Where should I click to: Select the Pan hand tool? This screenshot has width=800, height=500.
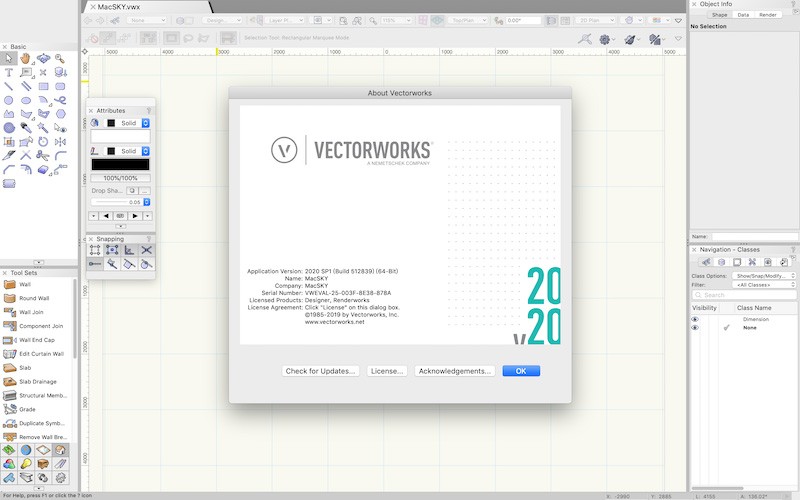tap(26, 59)
